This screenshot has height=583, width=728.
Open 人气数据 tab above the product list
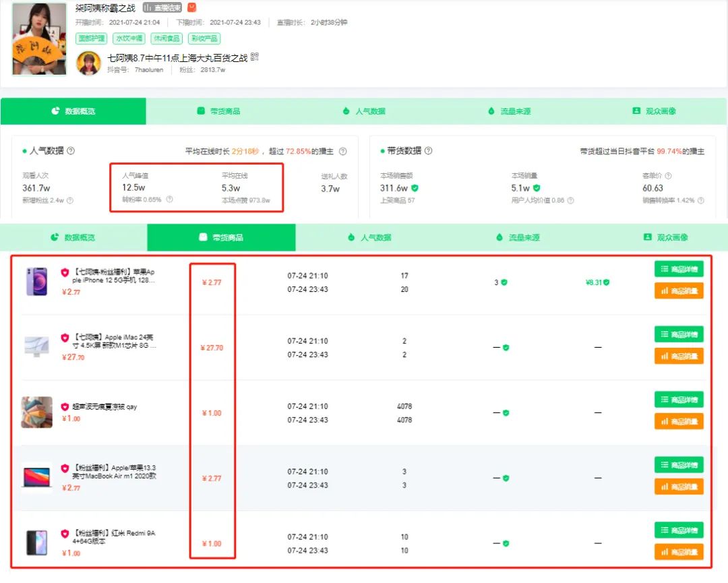(x=369, y=238)
